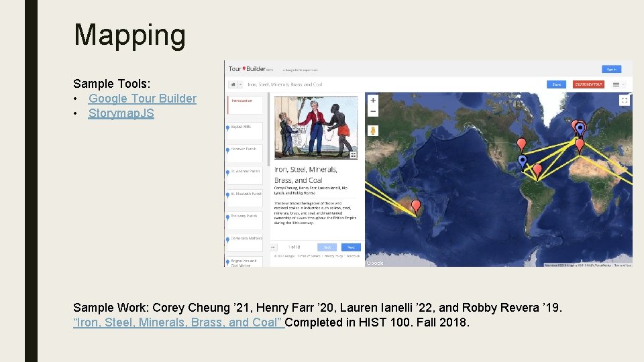Viewport: 644px width, 362px height.
Task: Click the Terms of Service footer link
Action: pos(309,256)
